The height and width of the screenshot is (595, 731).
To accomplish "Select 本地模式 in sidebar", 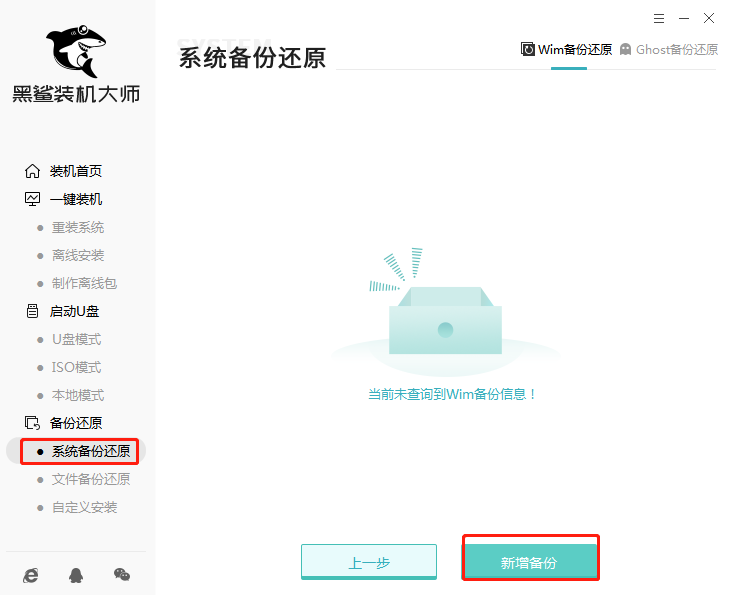I will [x=78, y=395].
